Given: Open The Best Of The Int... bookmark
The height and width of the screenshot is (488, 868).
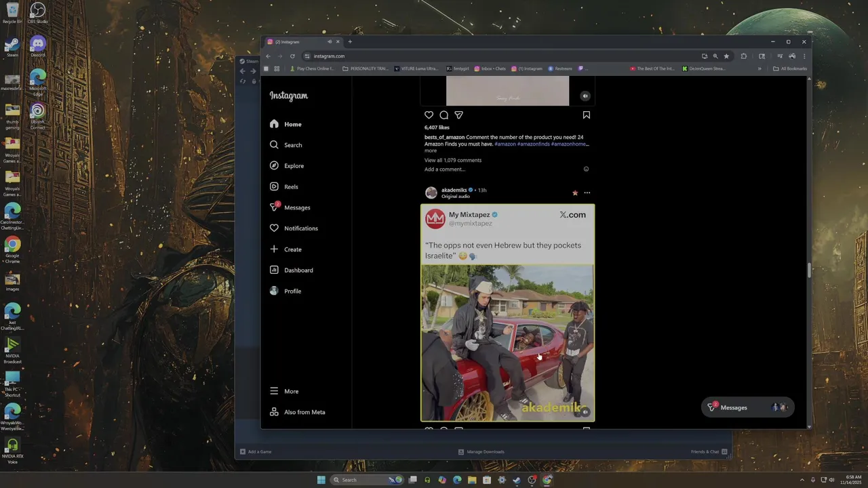Looking at the screenshot, I should (x=652, y=68).
